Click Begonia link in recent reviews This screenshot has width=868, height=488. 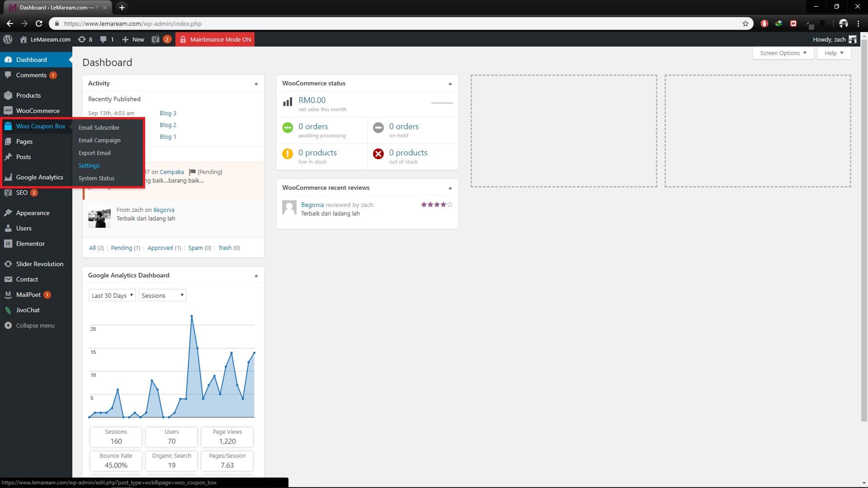(x=312, y=205)
